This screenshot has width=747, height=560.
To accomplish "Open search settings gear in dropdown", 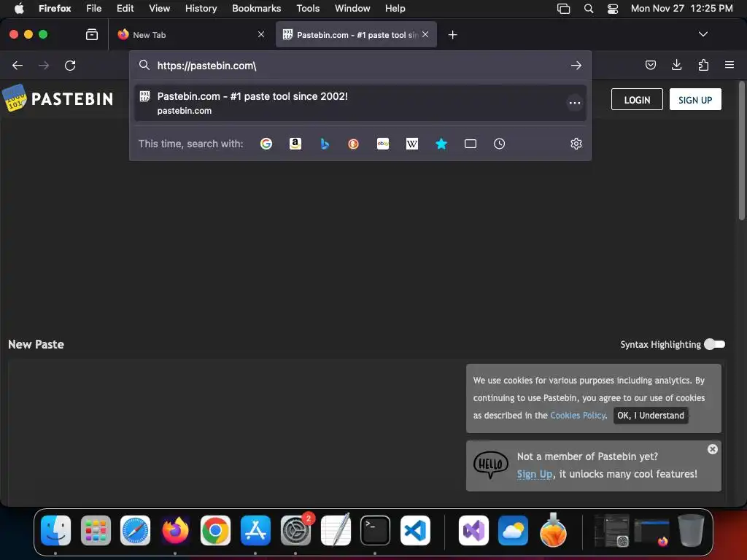I will click(x=576, y=144).
